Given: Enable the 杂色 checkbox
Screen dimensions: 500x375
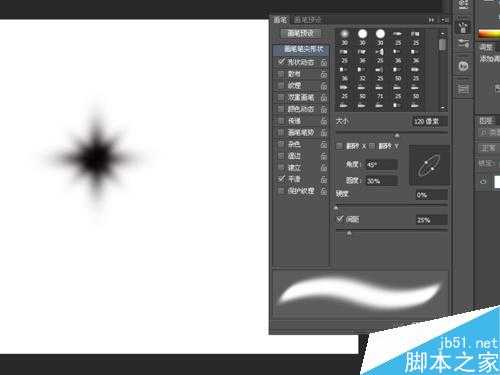Looking at the screenshot, I should 281,144.
